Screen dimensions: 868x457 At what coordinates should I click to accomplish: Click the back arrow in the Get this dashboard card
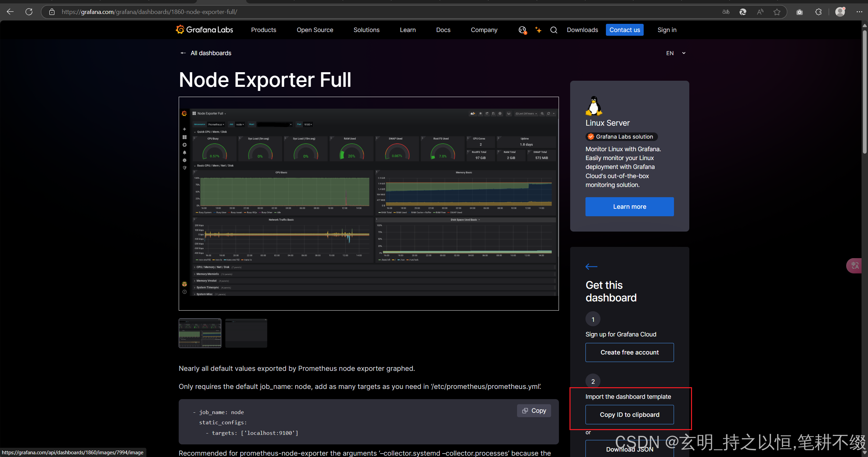click(x=591, y=267)
